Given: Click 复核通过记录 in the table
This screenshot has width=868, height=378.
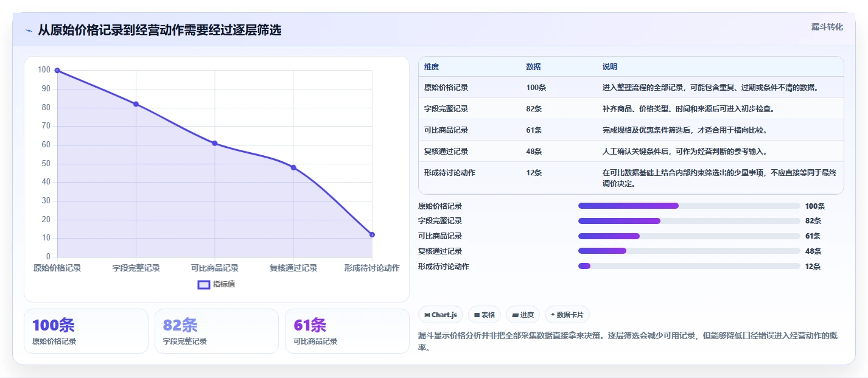Looking at the screenshot, I should [x=446, y=152].
